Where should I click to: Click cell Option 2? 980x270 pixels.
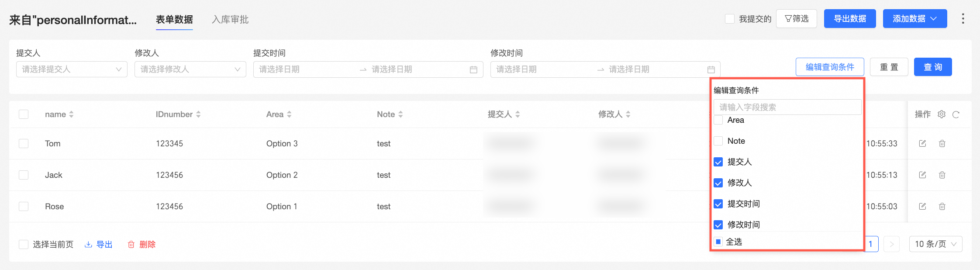click(282, 175)
